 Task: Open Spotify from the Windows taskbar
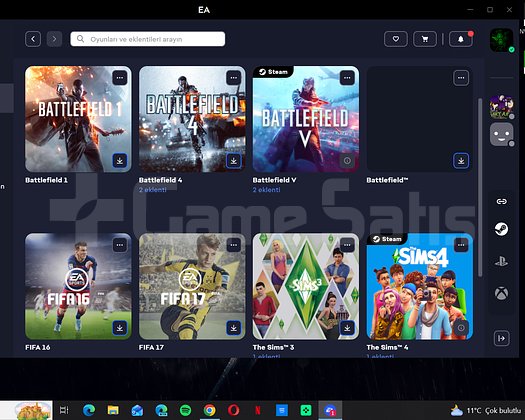(185, 410)
